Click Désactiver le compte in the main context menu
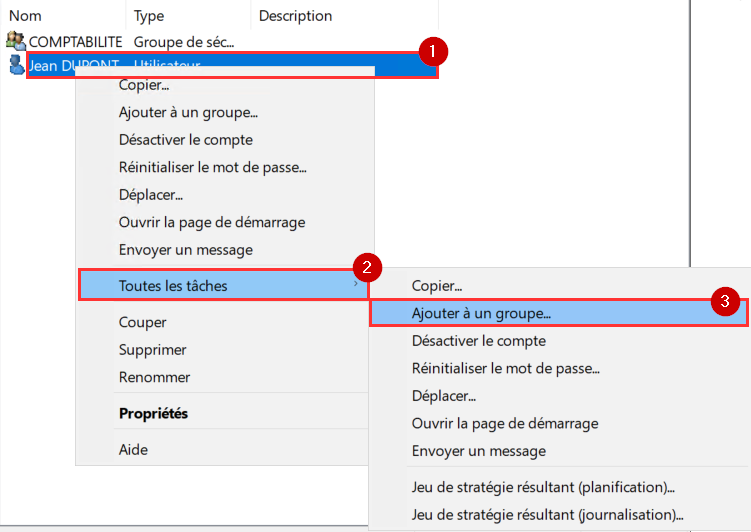Viewport: 751px width, 532px height. [185, 140]
